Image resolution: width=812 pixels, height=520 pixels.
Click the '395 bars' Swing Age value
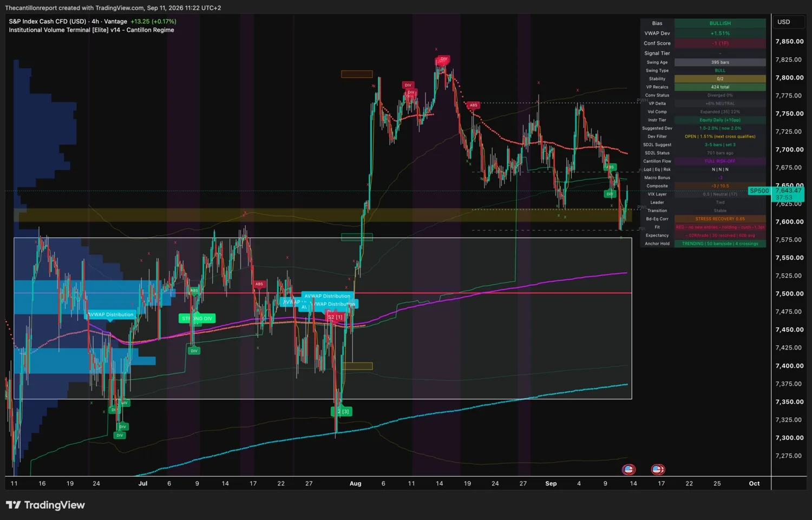click(720, 62)
